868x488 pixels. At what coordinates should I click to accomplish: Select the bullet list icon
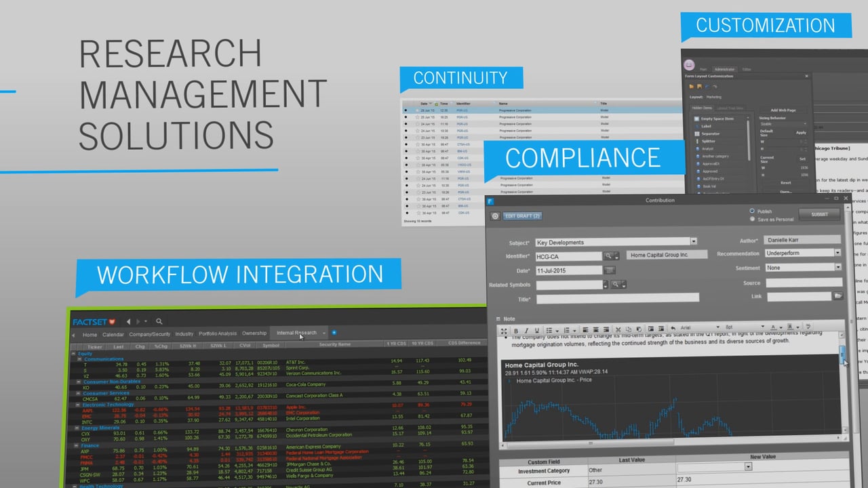click(548, 330)
